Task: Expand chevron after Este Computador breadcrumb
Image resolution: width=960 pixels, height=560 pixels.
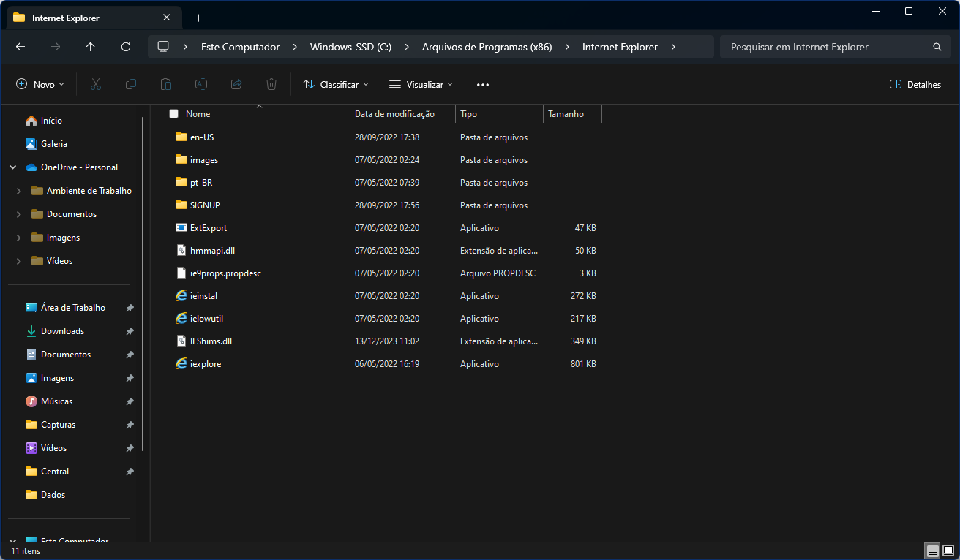Action: (x=295, y=47)
